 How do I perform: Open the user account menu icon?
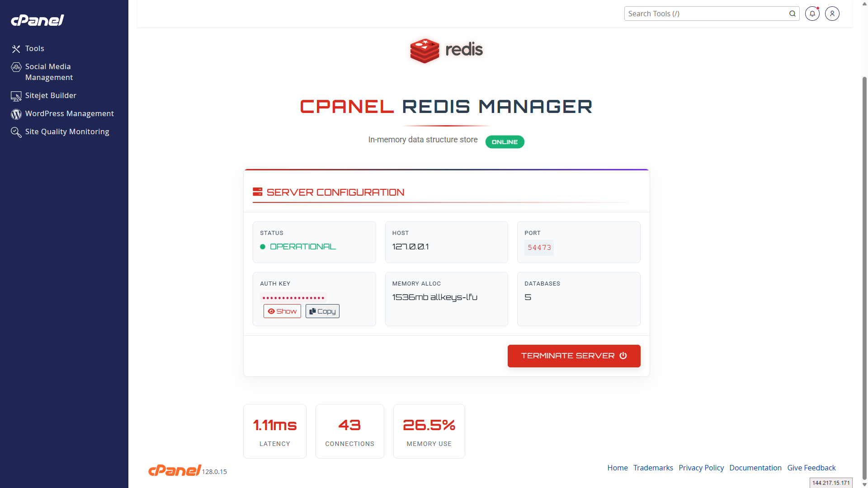click(x=832, y=14)
